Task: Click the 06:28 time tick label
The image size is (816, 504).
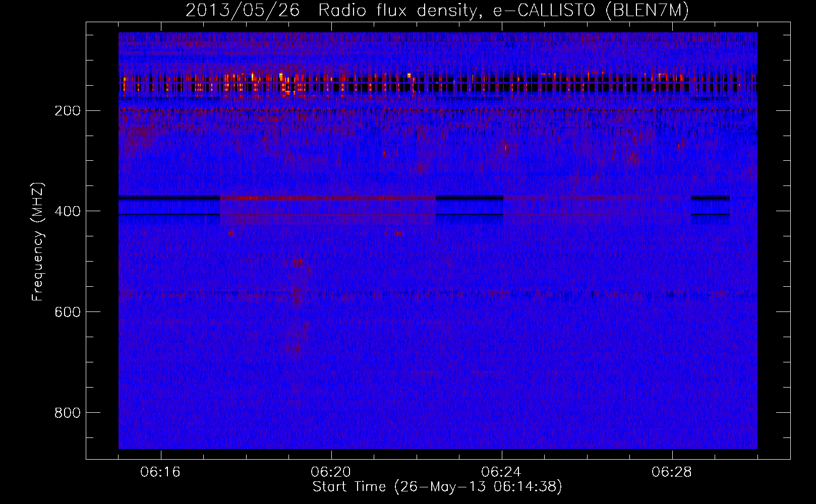Action: click(672, 472)
